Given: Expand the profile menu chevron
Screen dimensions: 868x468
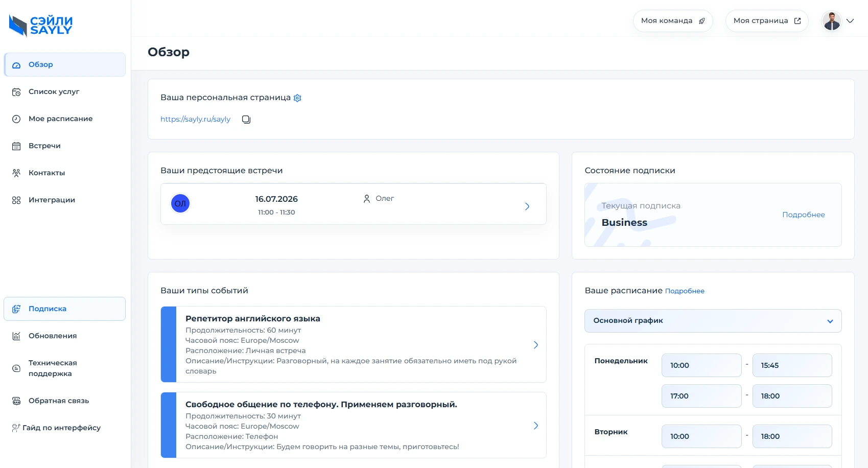Looking at the screenshot, I should 850,21.
